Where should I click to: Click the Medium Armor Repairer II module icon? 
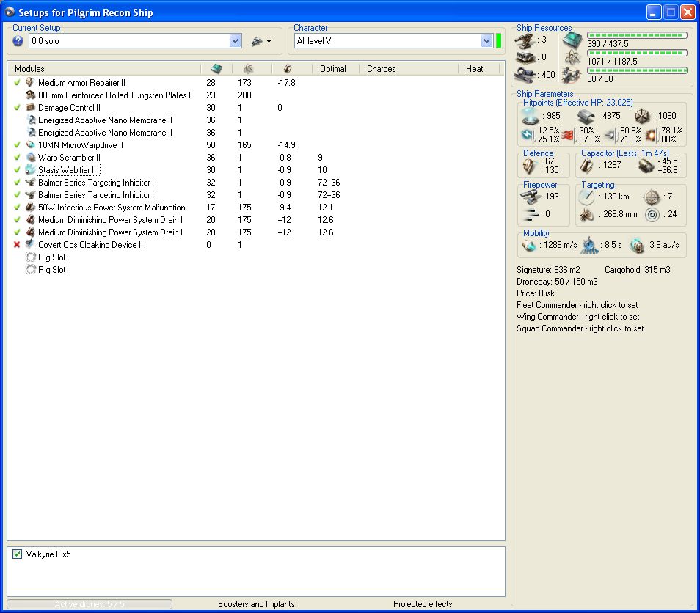click(30, 83)
